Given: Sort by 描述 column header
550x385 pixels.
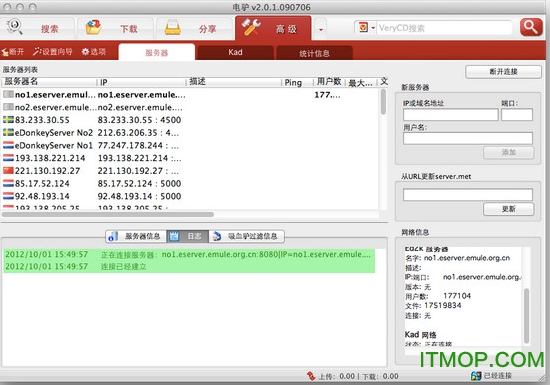Looking at the screenshot, I should point(234,82).
